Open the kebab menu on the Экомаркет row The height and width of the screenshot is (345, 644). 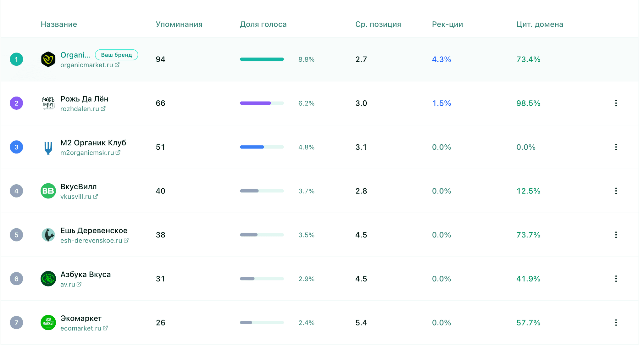pos(616,322)
